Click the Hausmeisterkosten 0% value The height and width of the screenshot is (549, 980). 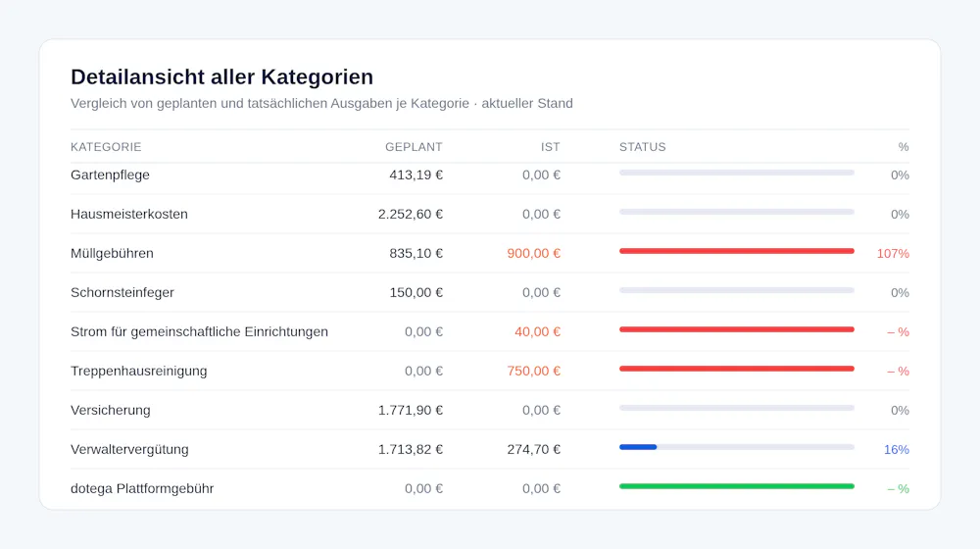tap(900, 214)
